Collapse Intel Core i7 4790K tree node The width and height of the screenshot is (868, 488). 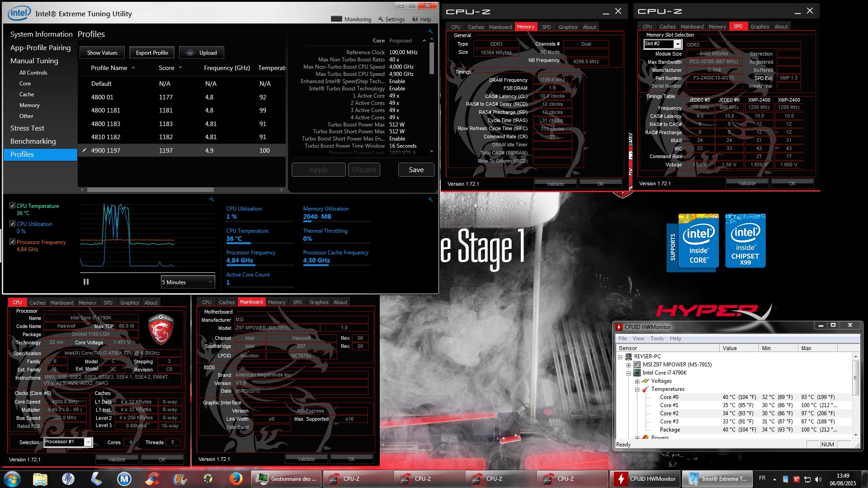629,373
